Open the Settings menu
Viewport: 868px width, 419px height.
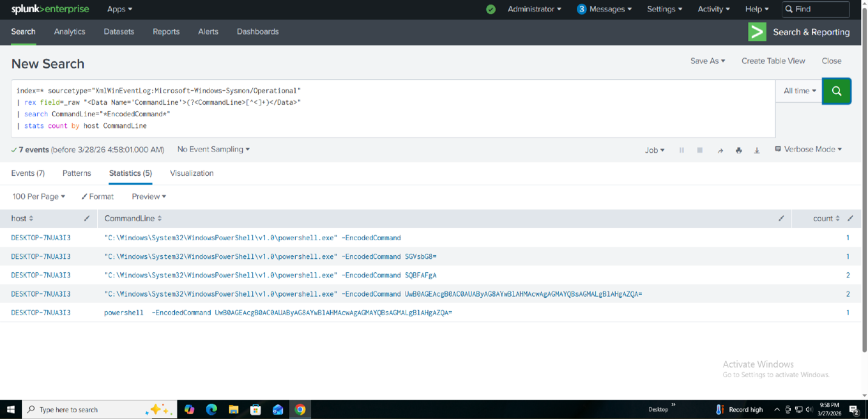click(664, 9)
